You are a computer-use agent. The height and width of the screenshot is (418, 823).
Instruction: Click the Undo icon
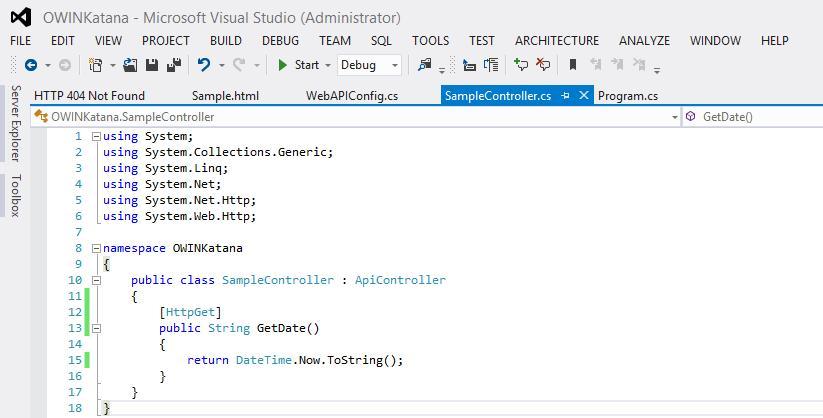click(204, 65)
